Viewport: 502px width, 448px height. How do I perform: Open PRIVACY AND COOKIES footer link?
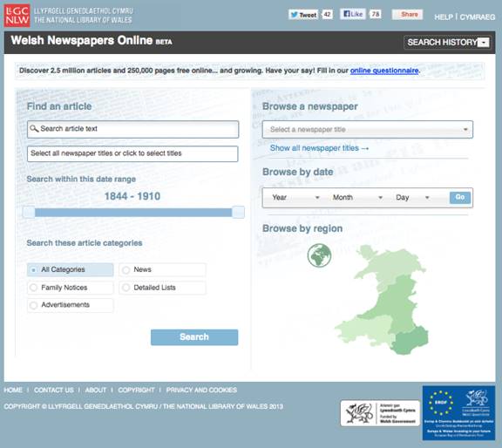pos(201,390)
